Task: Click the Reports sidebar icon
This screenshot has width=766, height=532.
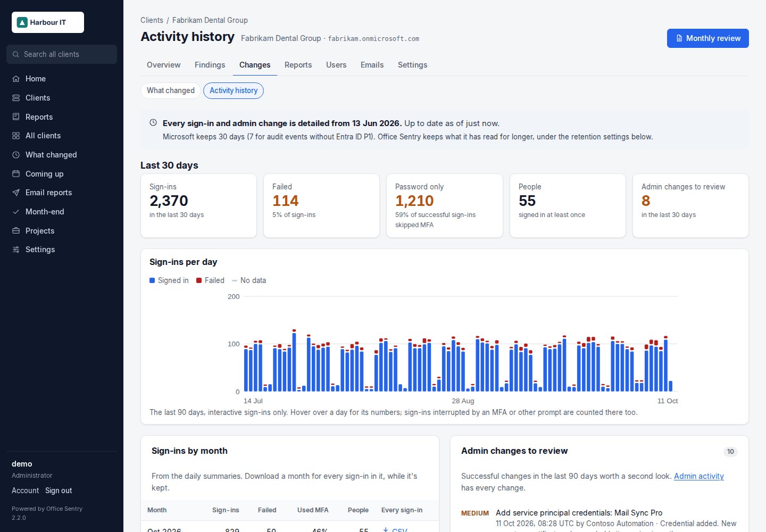Action: [16, 117]
